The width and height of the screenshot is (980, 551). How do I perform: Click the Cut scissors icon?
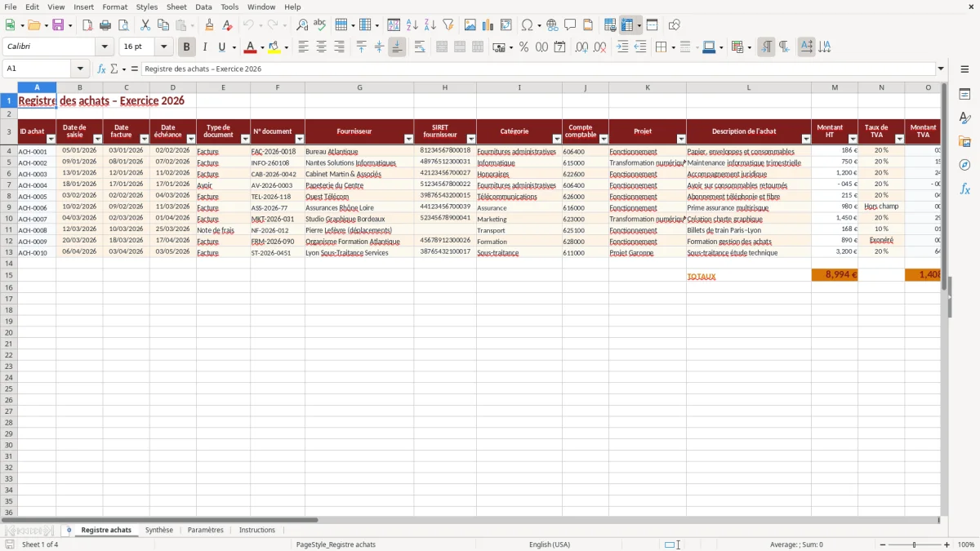pos(145,25)
